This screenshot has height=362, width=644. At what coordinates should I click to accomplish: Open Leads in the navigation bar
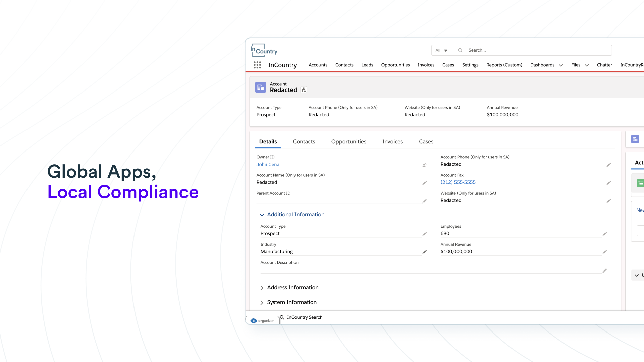367,65
